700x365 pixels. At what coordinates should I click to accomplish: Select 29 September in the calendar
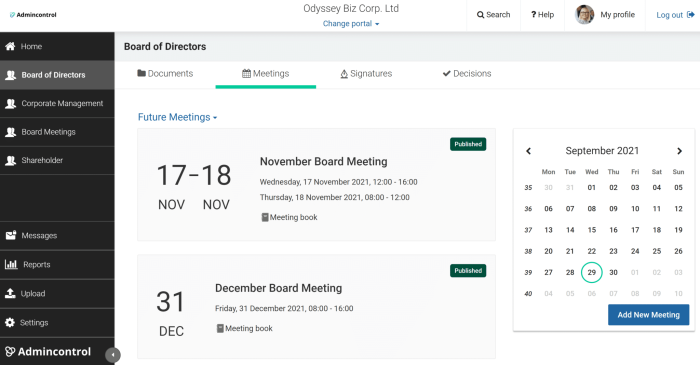pos(592,272)
